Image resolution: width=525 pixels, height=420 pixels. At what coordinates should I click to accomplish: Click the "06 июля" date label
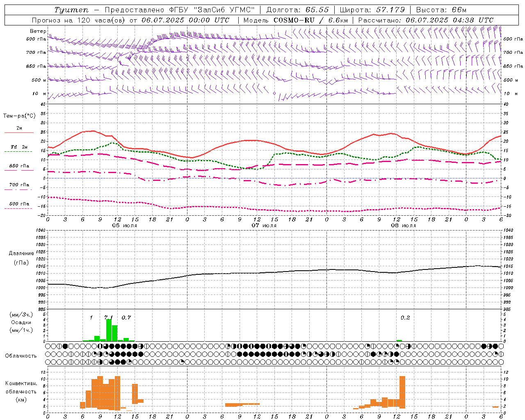coord(125,226)
